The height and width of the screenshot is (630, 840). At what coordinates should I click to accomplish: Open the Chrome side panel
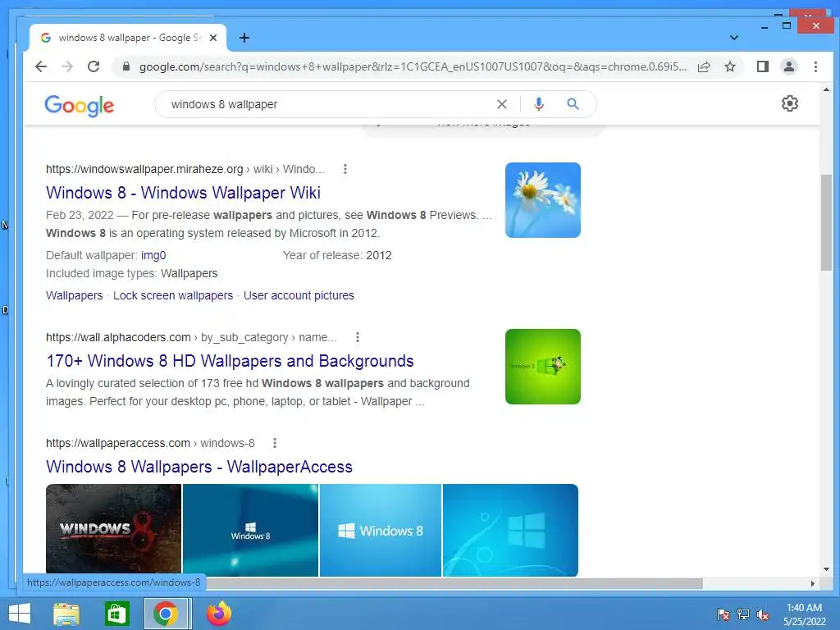[x=763, y=66]
